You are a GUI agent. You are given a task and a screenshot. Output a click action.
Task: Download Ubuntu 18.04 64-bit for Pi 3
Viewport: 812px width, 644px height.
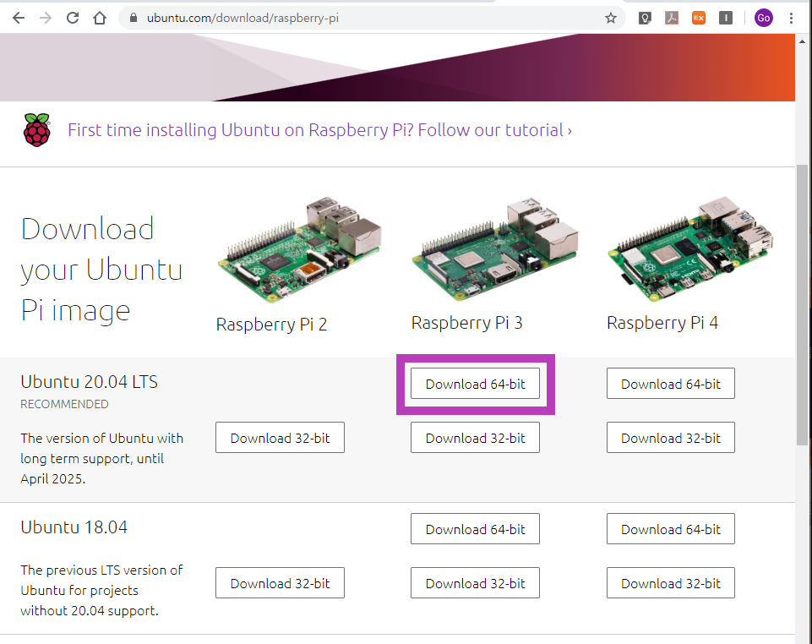click(x=475, y=529)
